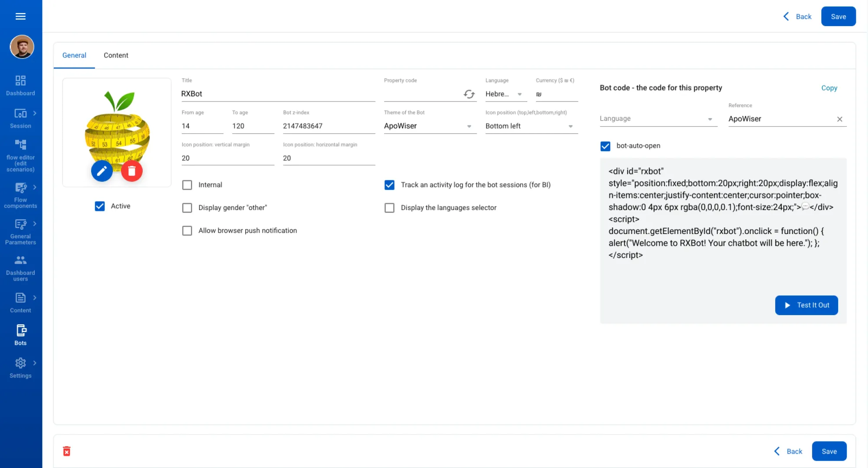
Task: Click the vertical margin field
Action: 228,158
